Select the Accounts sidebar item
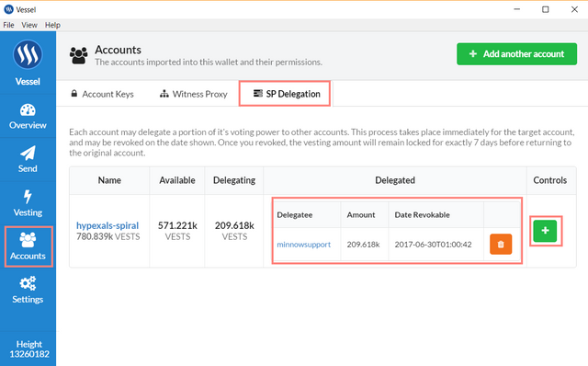 [28, 246]
